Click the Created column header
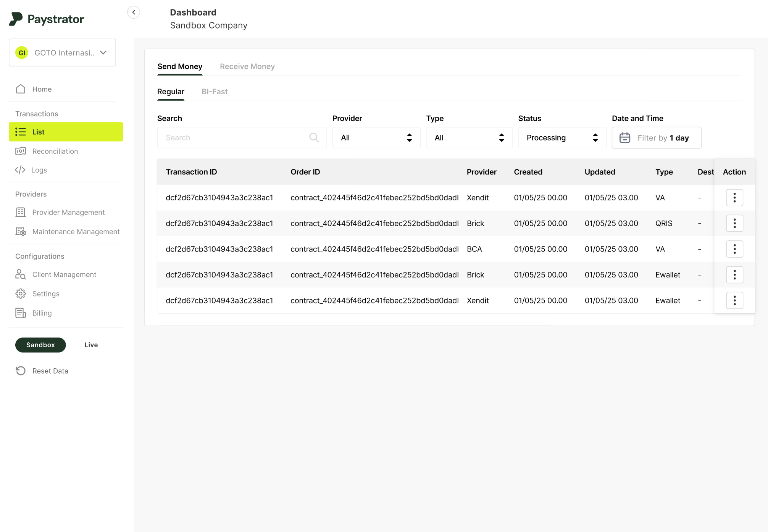 pos(528,172)
